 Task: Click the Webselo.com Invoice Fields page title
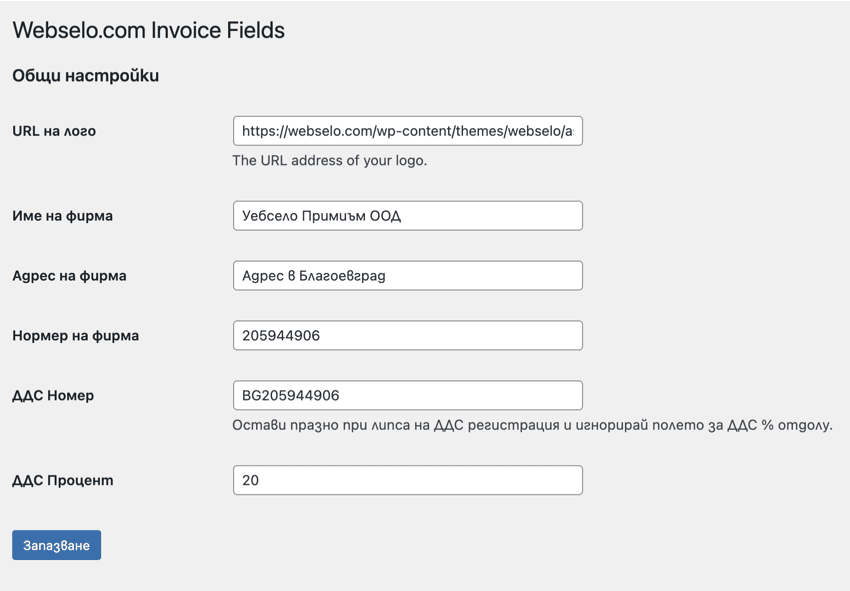pos(147,31)
